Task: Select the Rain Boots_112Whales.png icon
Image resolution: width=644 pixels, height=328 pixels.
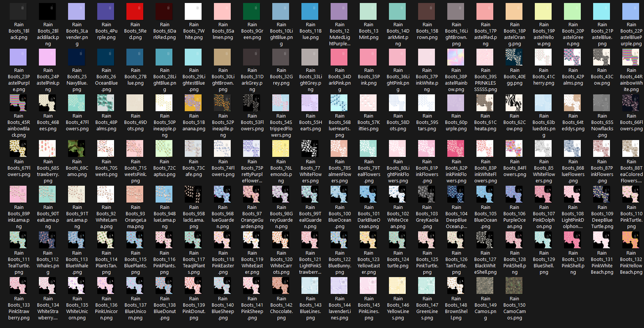Action: point(47,240)
